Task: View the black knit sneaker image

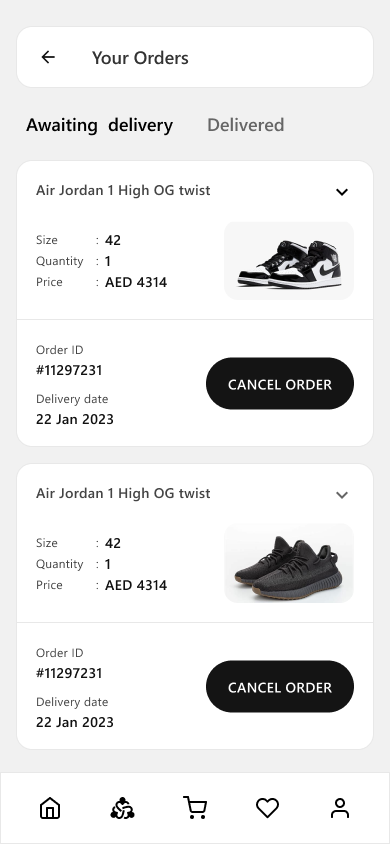Action: click(x=289, y=563)
